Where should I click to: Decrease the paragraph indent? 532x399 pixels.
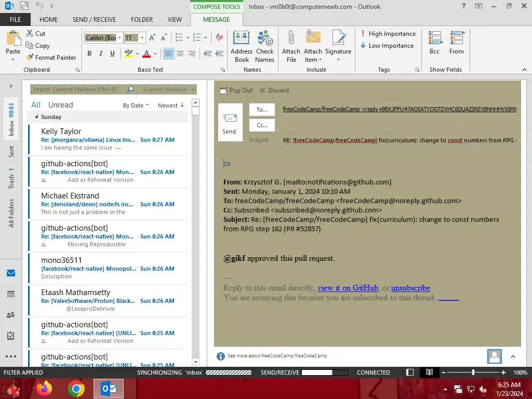208,54
